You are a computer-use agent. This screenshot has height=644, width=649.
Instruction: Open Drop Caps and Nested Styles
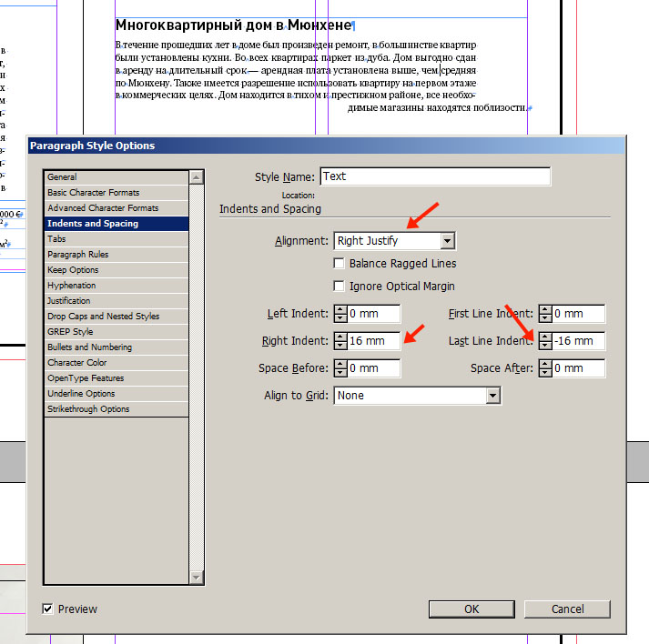[117, 317]
